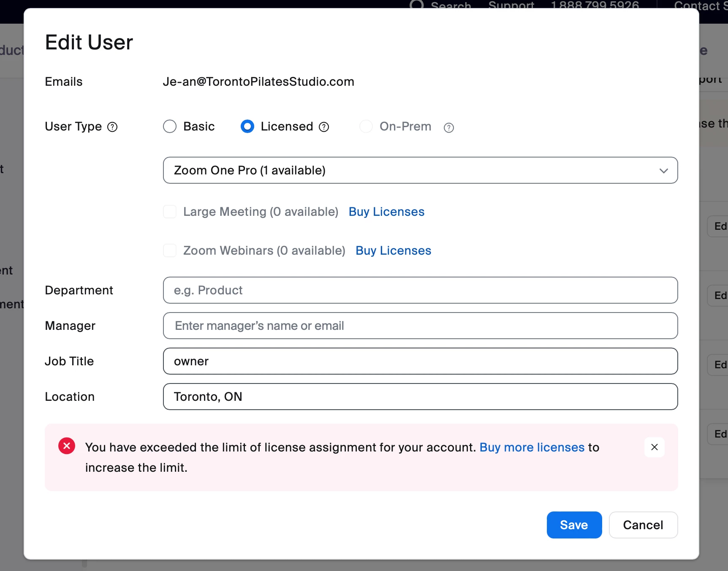Save the user changes
Viewport: 728px width, 571px height.
574,525
